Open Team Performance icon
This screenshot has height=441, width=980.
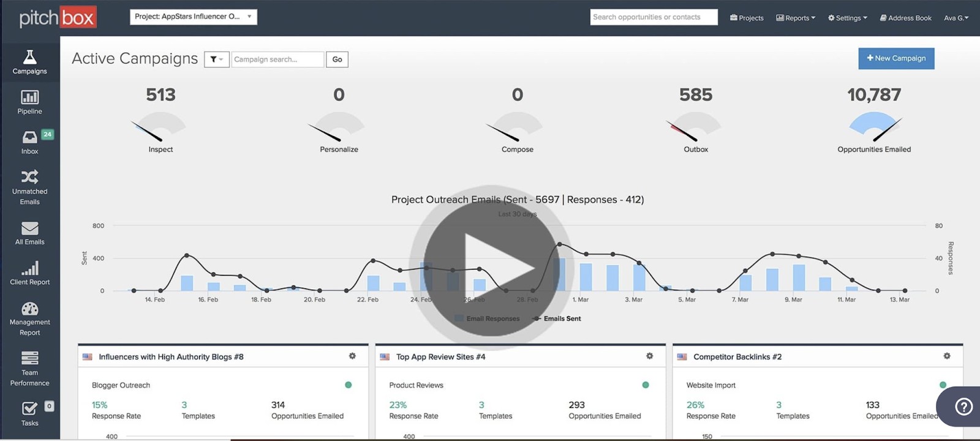[x=29, y=358]
